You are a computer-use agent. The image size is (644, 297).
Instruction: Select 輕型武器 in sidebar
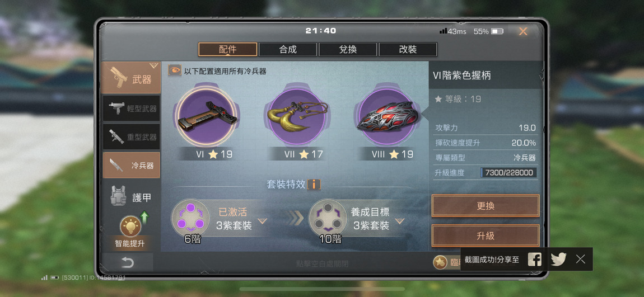132,109
